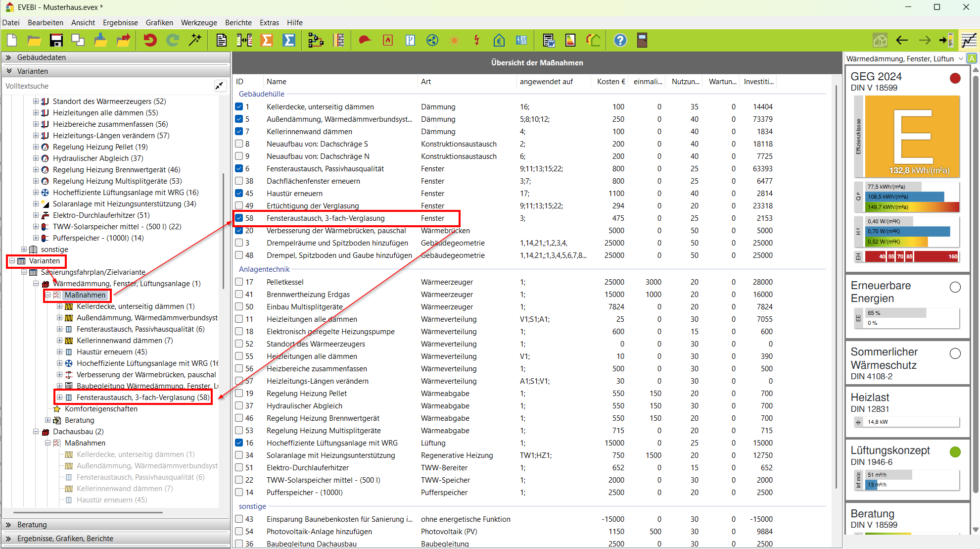This screenshot has width=980, height=549.
Task: Click the orange sigma calculation icon
Action: pyautogui.click(x=267, y=41)
